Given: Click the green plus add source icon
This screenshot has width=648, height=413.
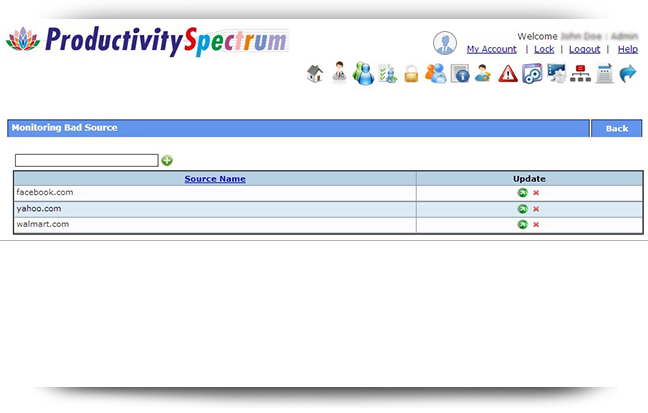Looking at the screenshot, I should pyautogui.click(x=167, y=160).
